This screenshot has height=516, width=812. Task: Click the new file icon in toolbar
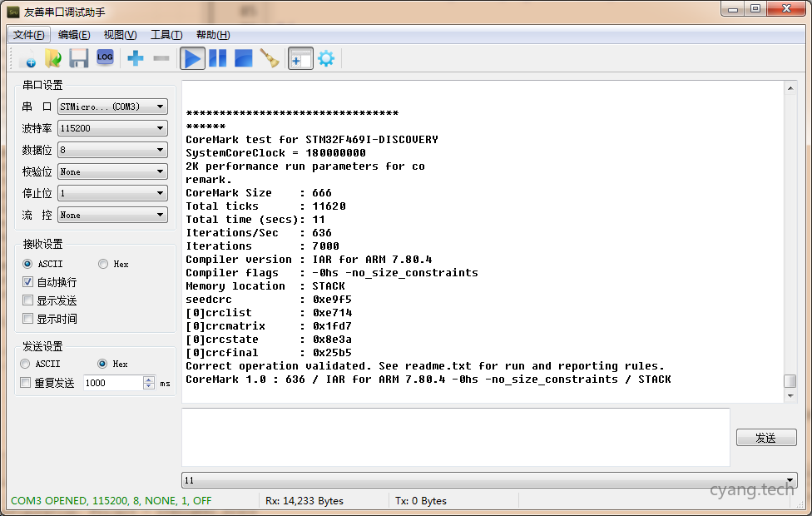[x=27, y=58]
